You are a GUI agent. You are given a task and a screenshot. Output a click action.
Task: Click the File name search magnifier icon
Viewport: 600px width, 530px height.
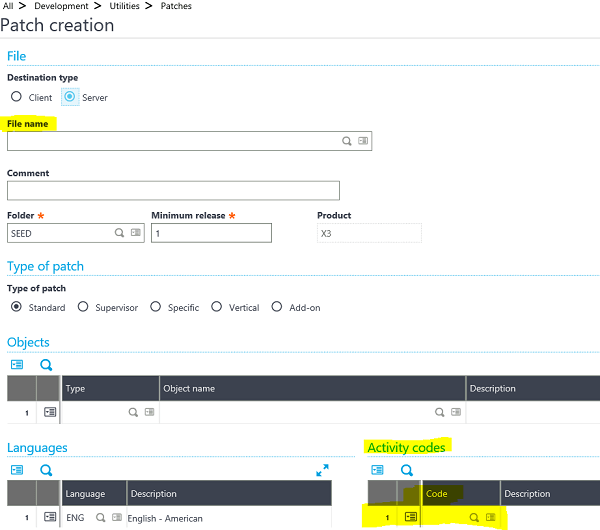pos(347,141)
